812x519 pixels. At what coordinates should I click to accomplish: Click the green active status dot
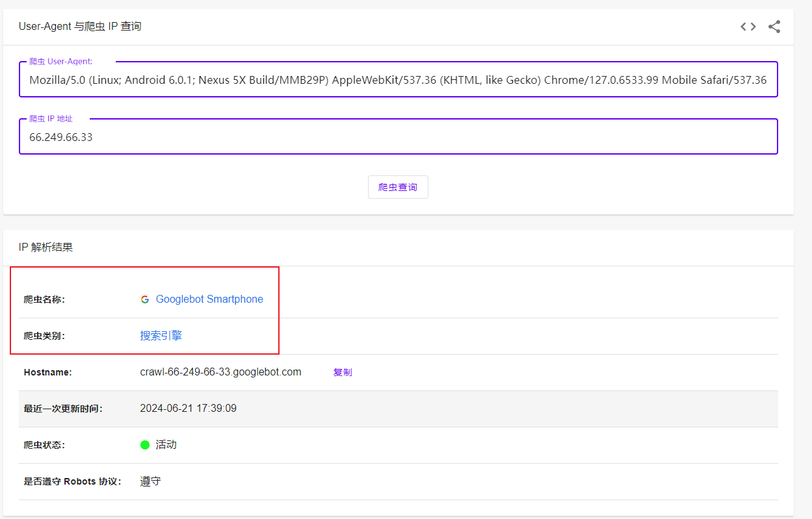click(x=145, y=445)
